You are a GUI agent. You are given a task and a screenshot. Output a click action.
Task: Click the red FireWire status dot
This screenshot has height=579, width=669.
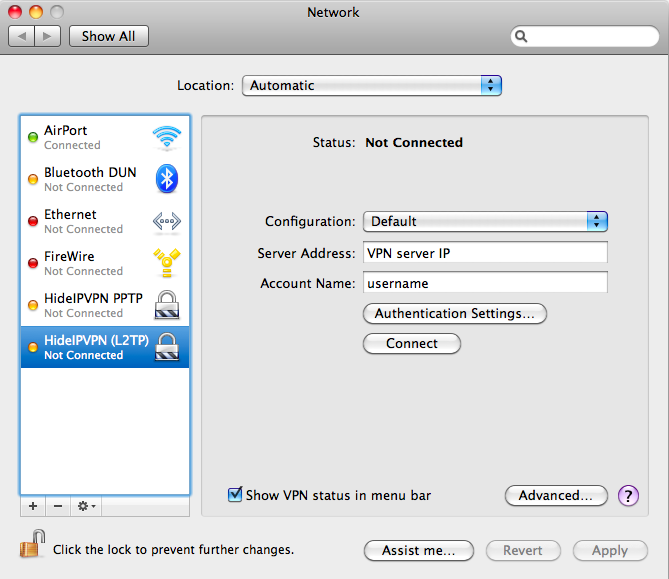click(x=33, y=263)
